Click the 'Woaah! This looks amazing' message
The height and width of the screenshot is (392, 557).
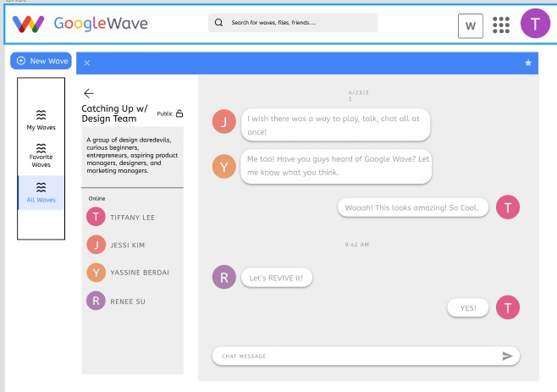tap(413, 207)
